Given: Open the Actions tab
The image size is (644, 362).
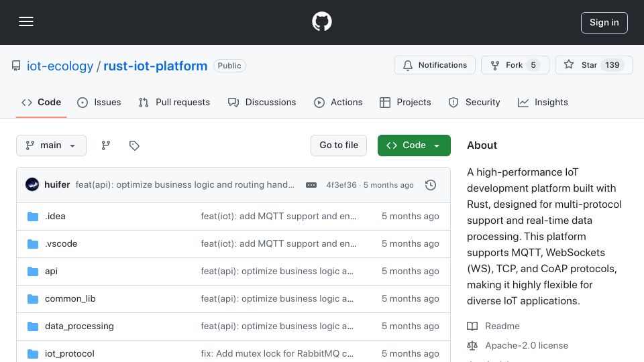Looking at the screenshot, I should pos(337,102).
